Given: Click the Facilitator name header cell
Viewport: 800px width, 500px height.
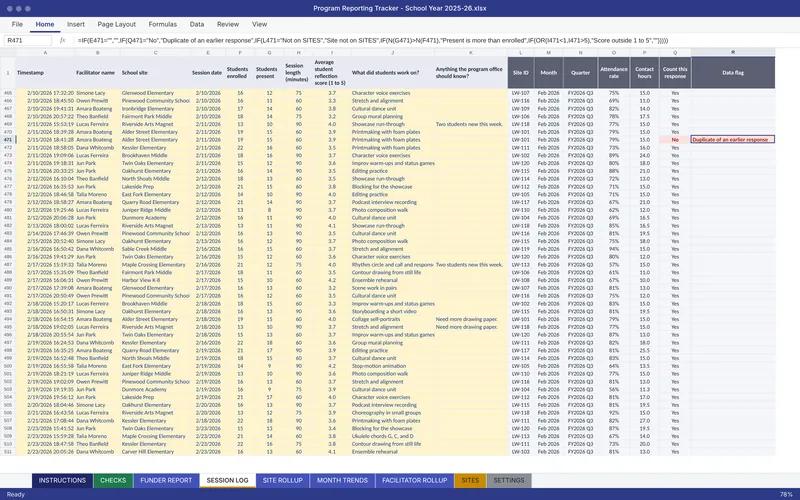Looking at the screenshot, I should coord(97,72).
